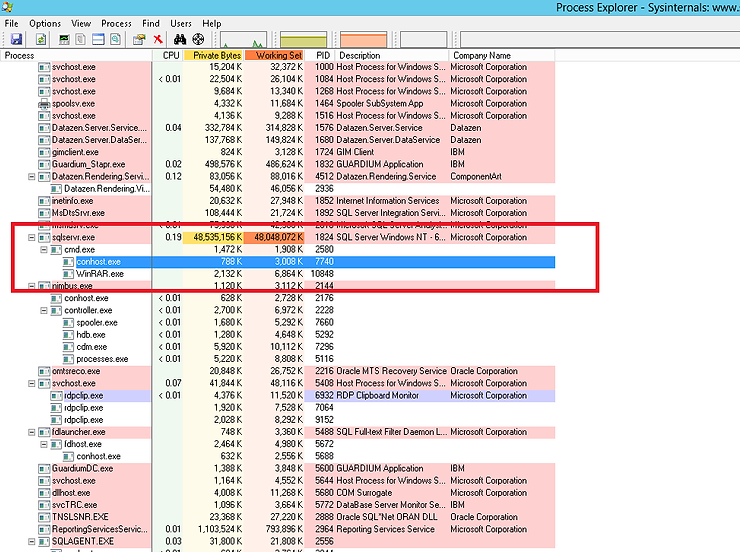Select the WinRAR.exe process row
Screen dimensions: 740x552
point(278,274)
